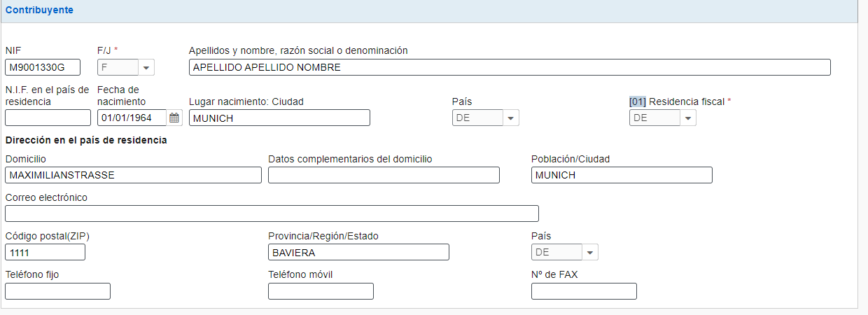Open the address País dropdown
This screenshot has height=315, width=868.
(x=590, y=253)
